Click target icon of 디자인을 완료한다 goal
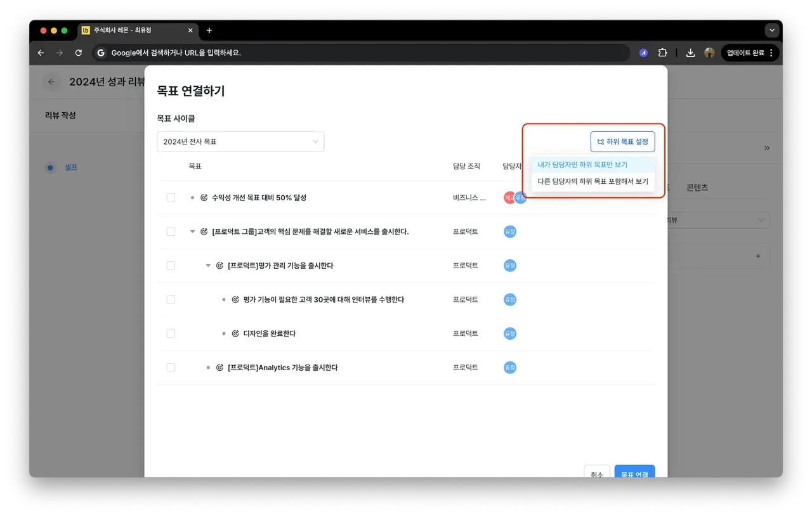 coord(235,333)
